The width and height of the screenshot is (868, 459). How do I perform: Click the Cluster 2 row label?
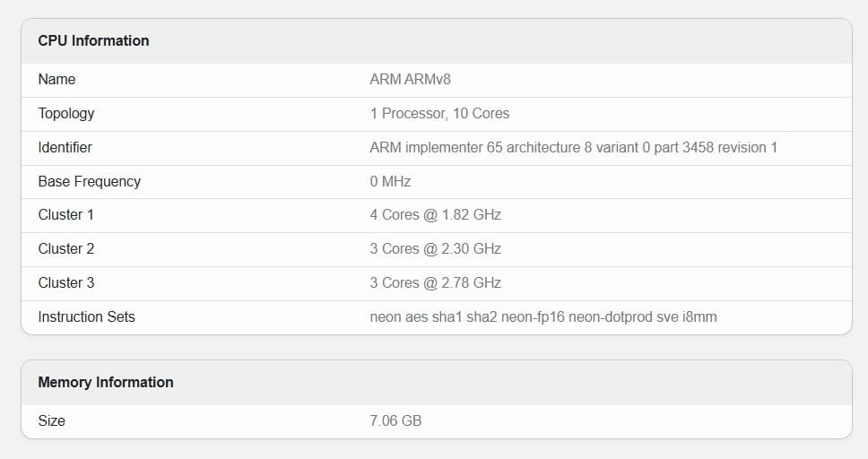click(65, 248)
